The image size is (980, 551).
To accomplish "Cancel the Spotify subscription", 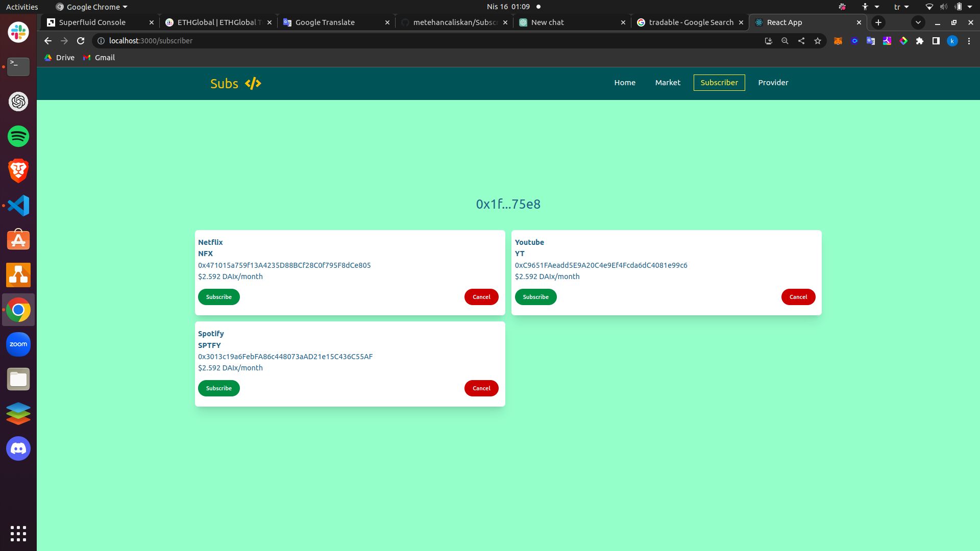I will (x=481, y=388).
